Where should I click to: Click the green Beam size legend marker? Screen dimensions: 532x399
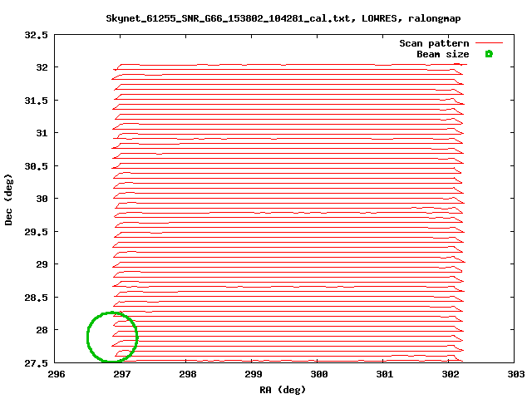pos(489,54)
